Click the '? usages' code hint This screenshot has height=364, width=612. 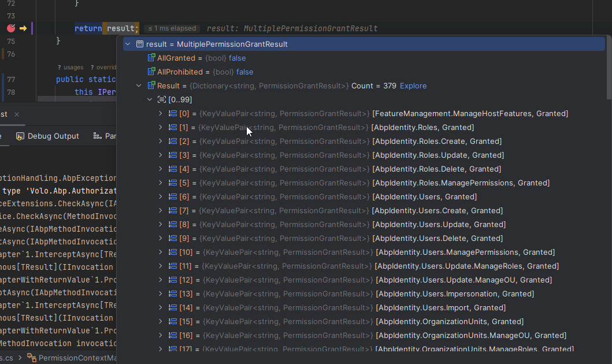[x=71, y=68]
